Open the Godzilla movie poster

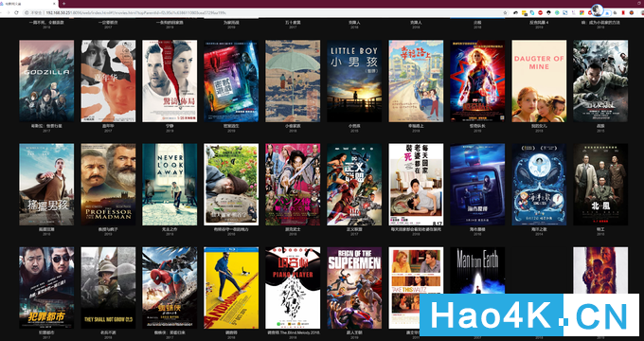(x=46, y=81)
